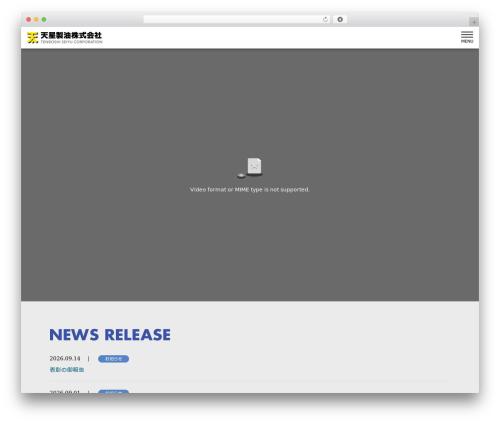The width and height of the screenshot is (500, 423).
Task: Maximize the window with the green button
Action: 44,20
